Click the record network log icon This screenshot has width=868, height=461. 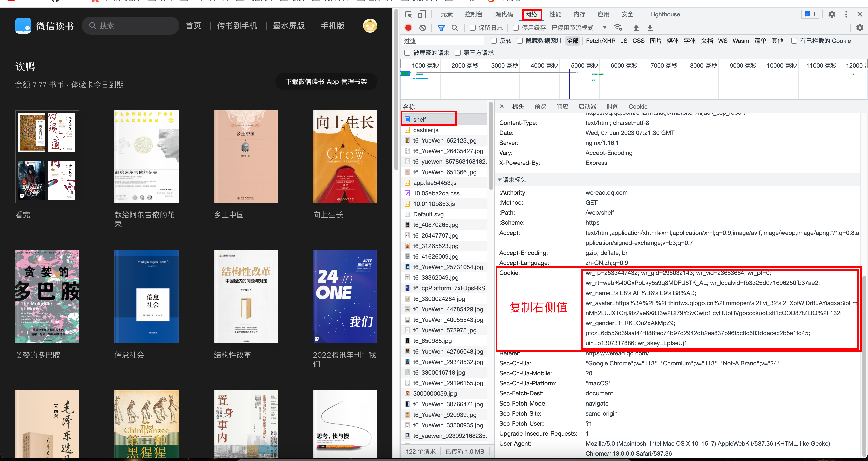click(x=408, y=28)
